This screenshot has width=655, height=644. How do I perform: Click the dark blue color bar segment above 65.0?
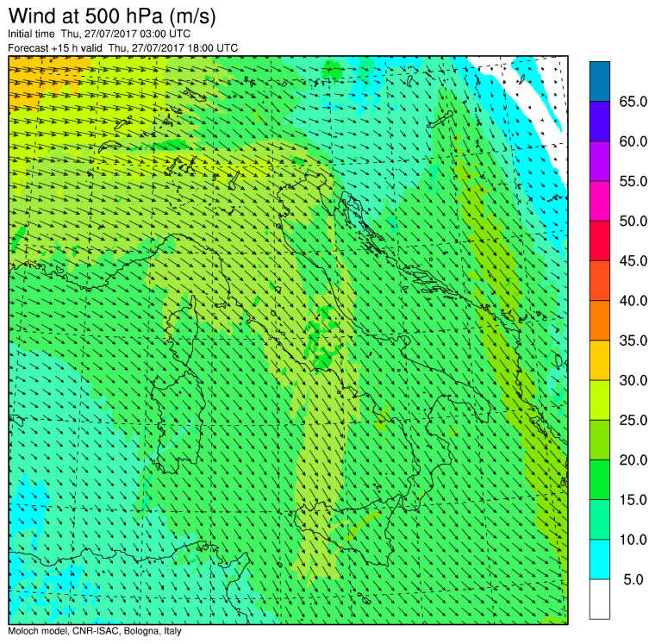point(600,82)
